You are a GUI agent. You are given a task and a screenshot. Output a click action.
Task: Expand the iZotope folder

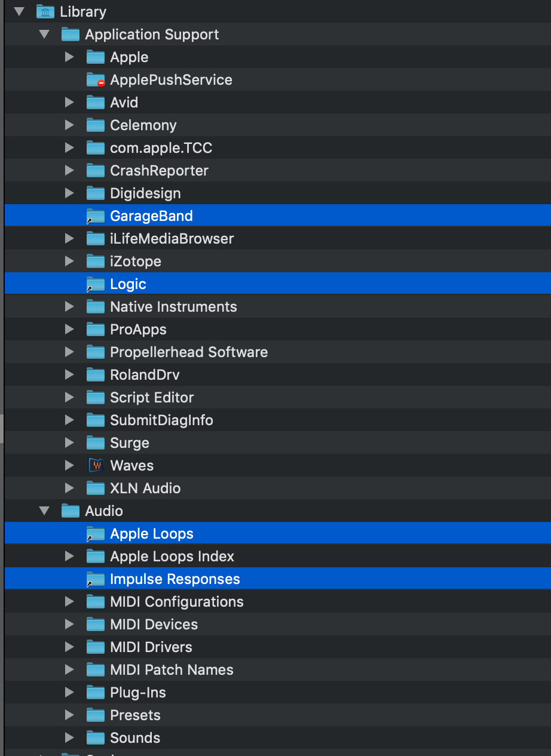(69, 262)
